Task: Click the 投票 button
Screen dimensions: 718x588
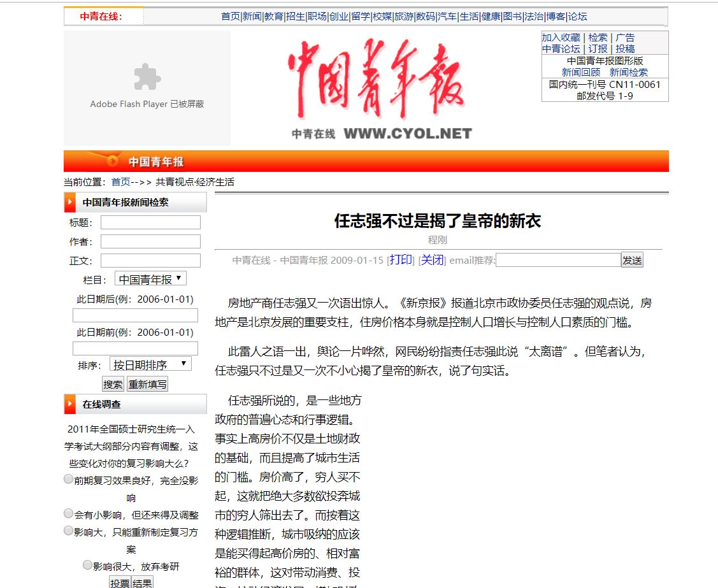Action: [120, 582]
